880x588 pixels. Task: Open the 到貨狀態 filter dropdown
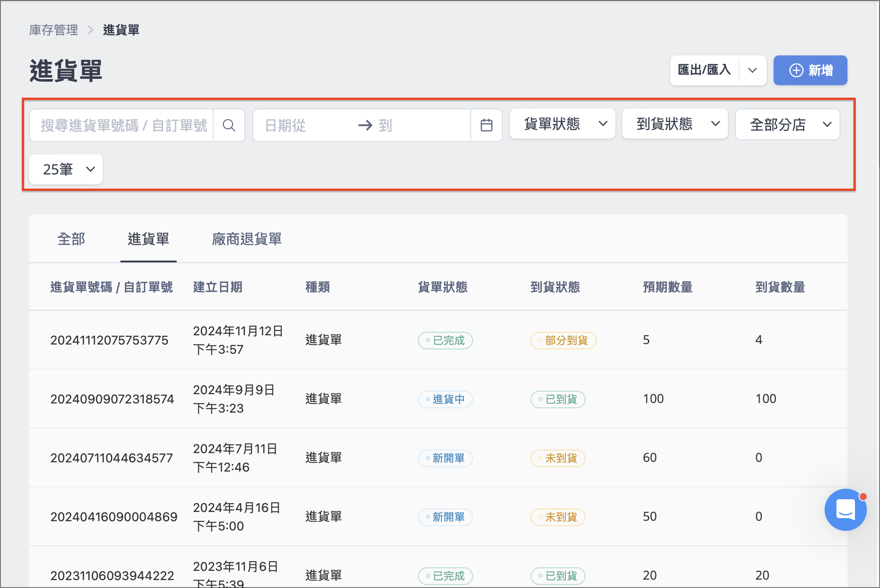point(675,124)
